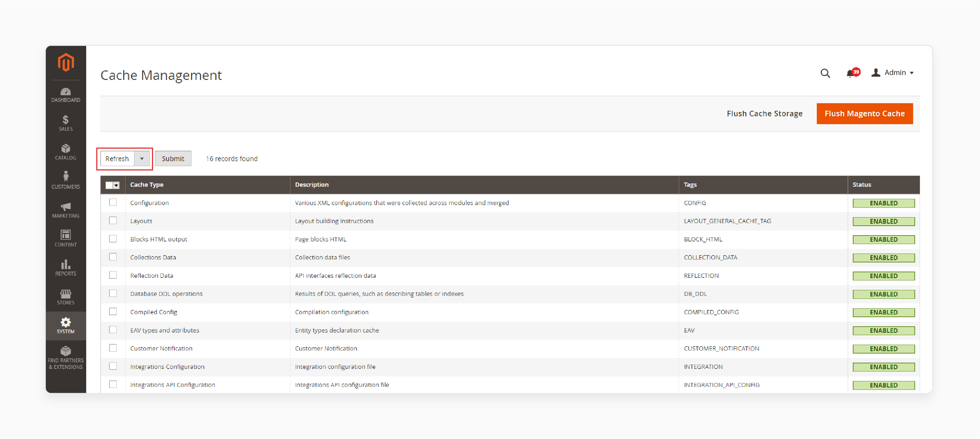Click "Compilation configuration" description

click(332, 312)
